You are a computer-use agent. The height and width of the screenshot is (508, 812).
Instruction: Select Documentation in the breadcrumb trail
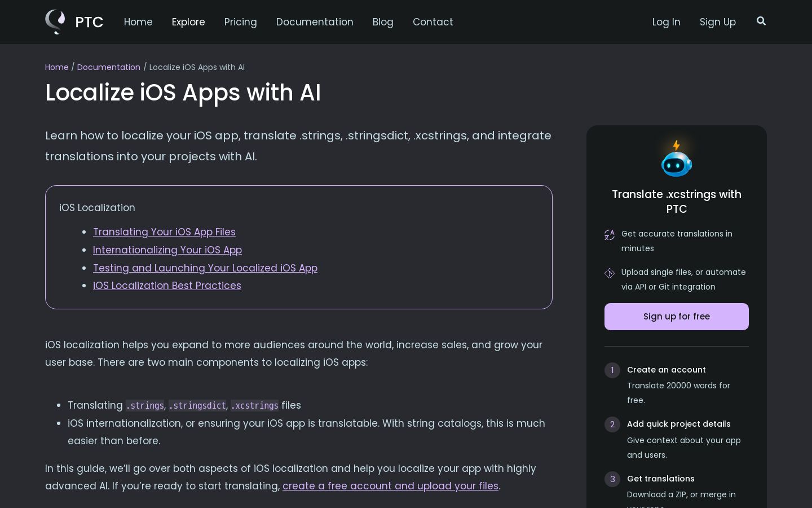click(x=109, y=67)
